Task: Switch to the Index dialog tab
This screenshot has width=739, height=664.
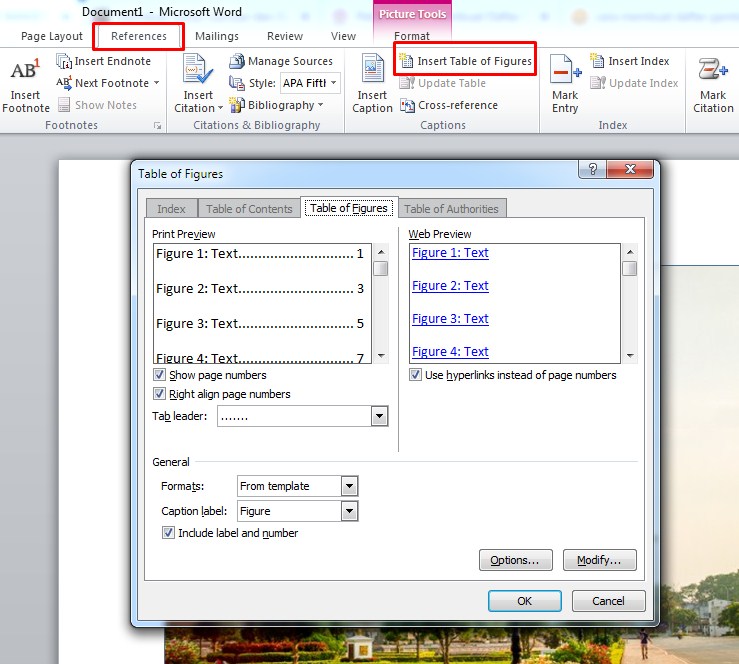Action: [x=171, y=209]
